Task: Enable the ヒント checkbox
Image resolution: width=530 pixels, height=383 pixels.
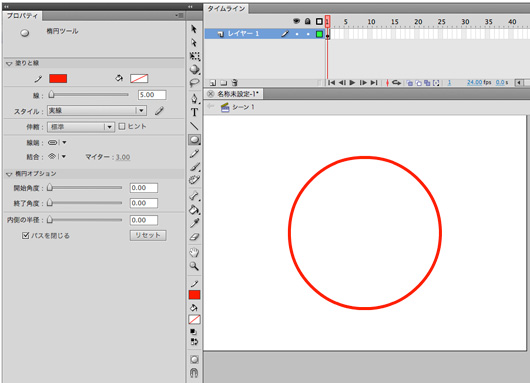Action: [x=122, y=126]
